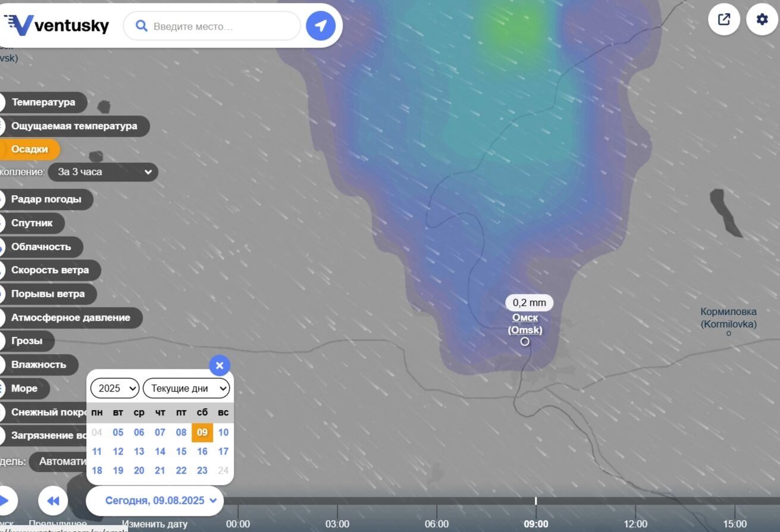Screen dimensions: 780x532
Task: Switch to the Облачность layer
Action: tap(41, 246)
